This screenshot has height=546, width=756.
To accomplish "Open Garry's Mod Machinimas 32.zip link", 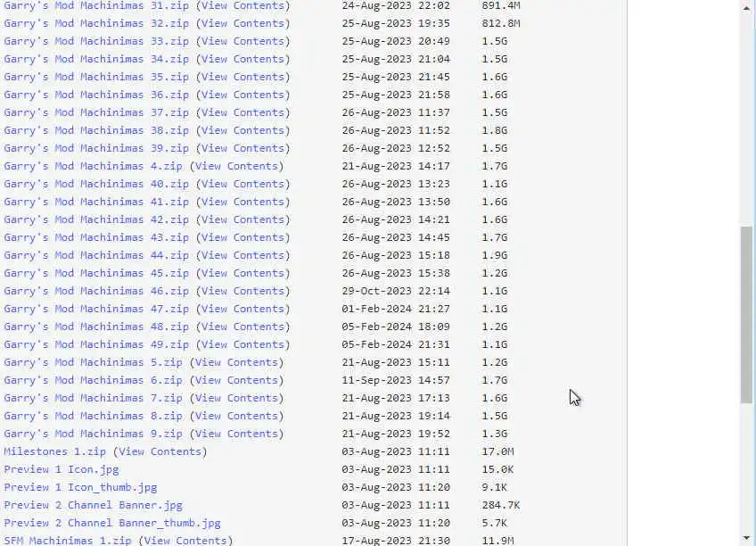I will 96,23.
